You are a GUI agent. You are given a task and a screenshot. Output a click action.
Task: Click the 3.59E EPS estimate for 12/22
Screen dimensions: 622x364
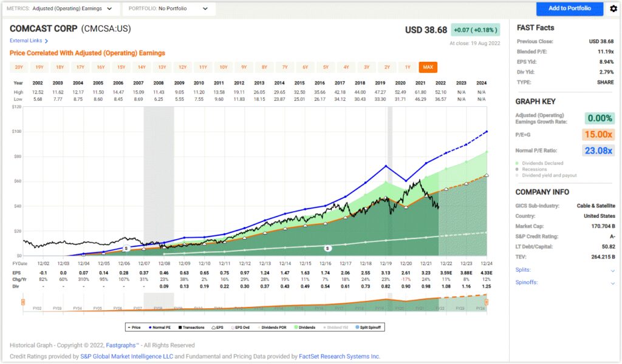tap(446, 273)
